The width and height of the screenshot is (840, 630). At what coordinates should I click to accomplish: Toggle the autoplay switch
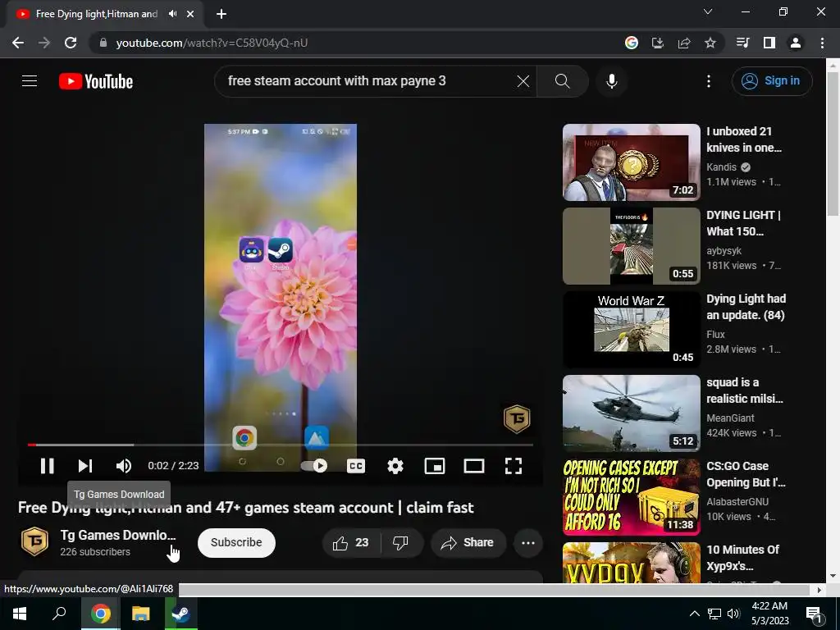tap(314, 466)
